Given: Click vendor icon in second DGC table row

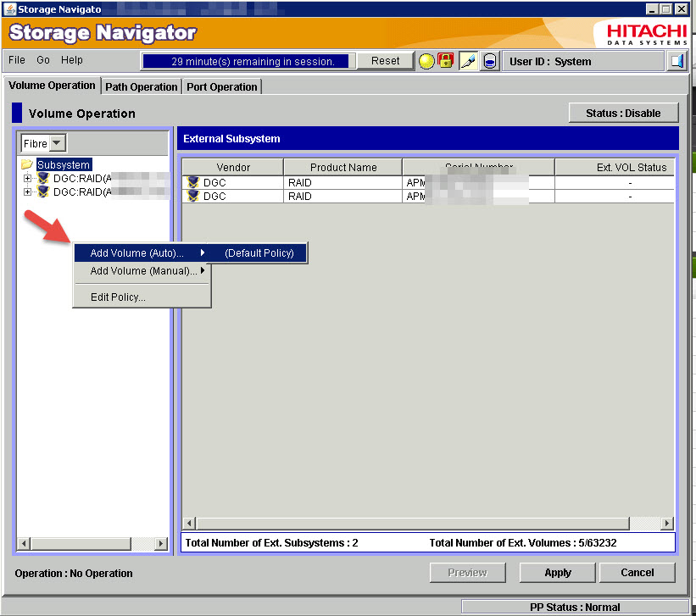Looking at the screenshot, I should (x=193, y=196).
